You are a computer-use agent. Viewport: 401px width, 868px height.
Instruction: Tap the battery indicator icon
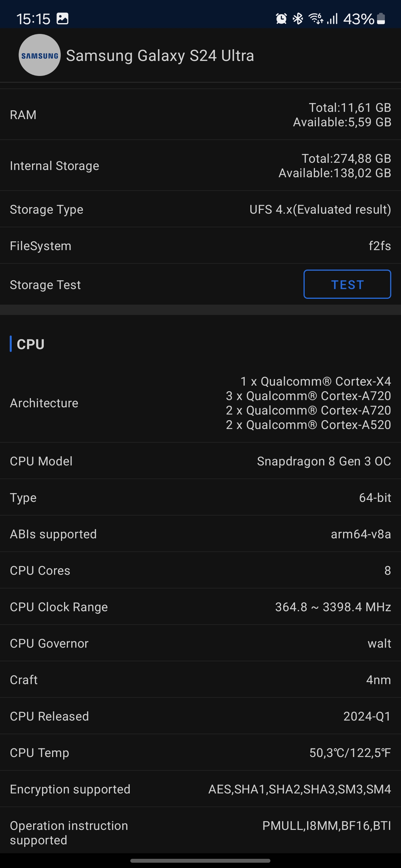pos(381,19)
